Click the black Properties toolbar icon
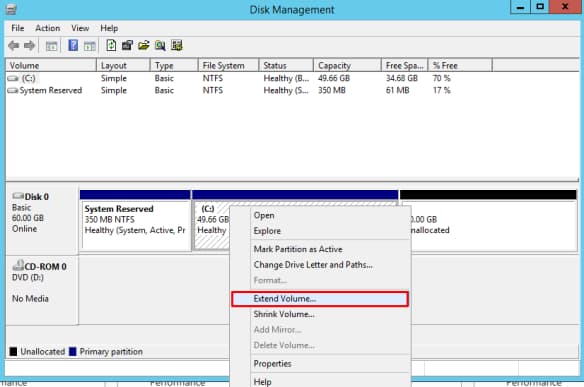The image size is (584, 387). [x=127, y=45]
